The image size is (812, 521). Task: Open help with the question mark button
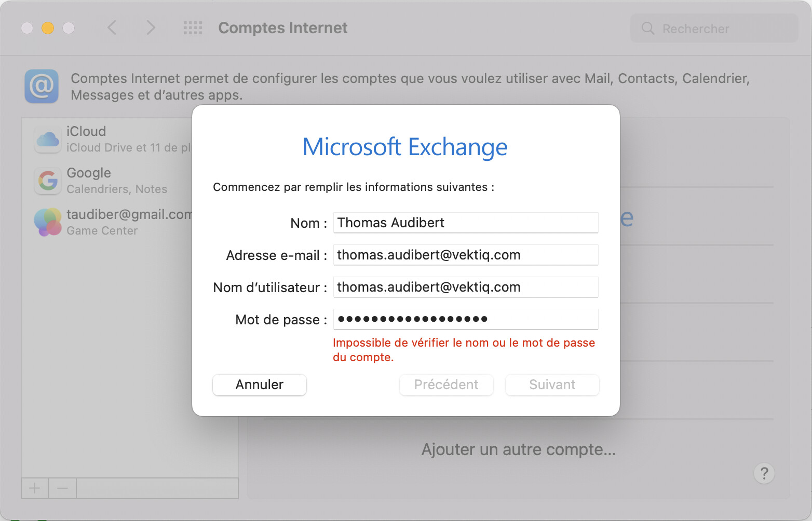pos(764,473)
